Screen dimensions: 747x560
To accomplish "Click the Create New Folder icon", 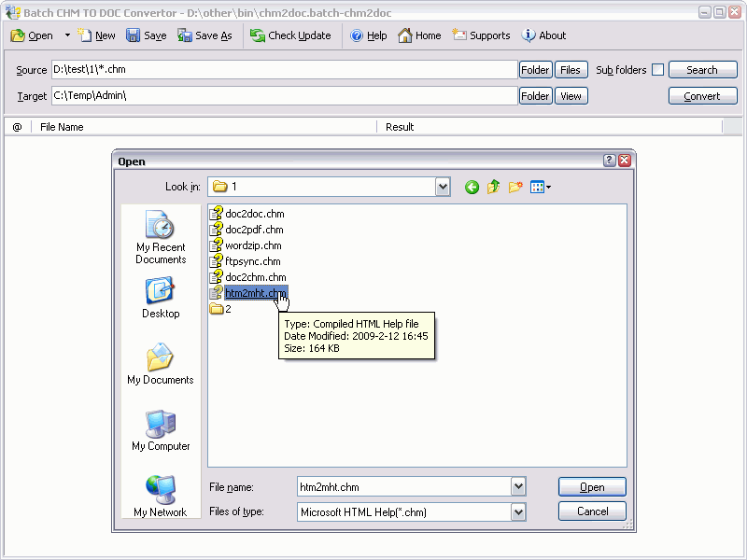I will click(515, 187).
